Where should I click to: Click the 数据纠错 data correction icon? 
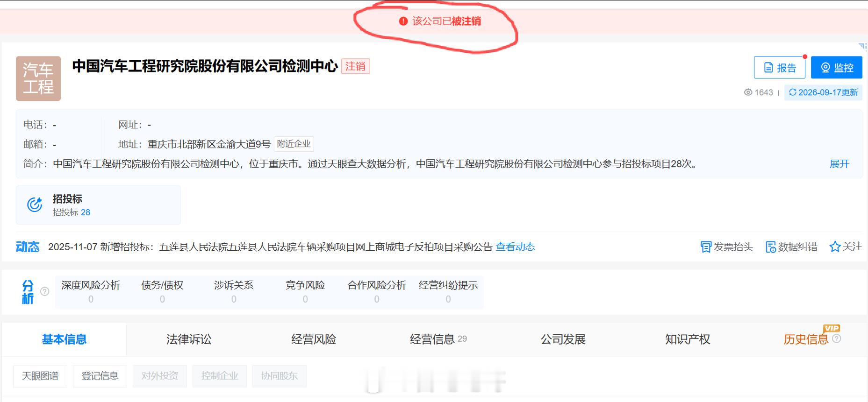pyautogui.click(x=771, y=247)
